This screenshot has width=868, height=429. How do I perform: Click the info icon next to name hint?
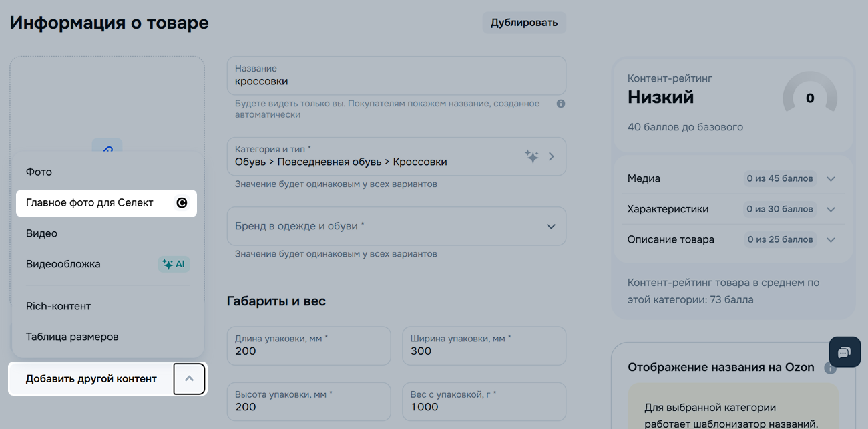click(x=561, y=104)
